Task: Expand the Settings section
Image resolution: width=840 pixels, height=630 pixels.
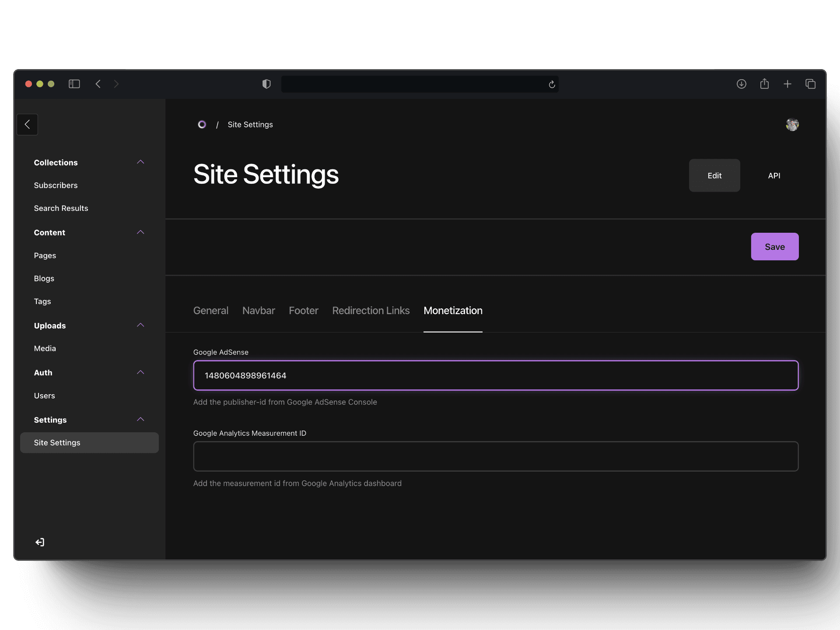Action: point(141,420)
